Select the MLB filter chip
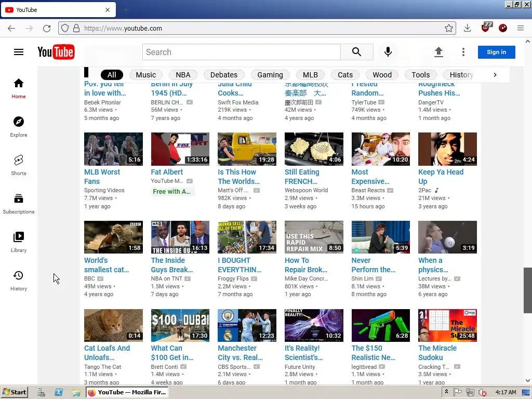Screen dimensions: 532x399 (x=310, y=75)
